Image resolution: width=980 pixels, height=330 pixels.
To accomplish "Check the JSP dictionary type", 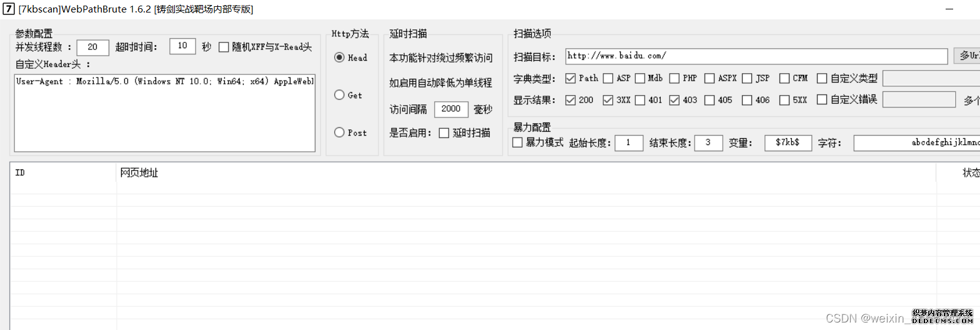I will tap(747, 79).
